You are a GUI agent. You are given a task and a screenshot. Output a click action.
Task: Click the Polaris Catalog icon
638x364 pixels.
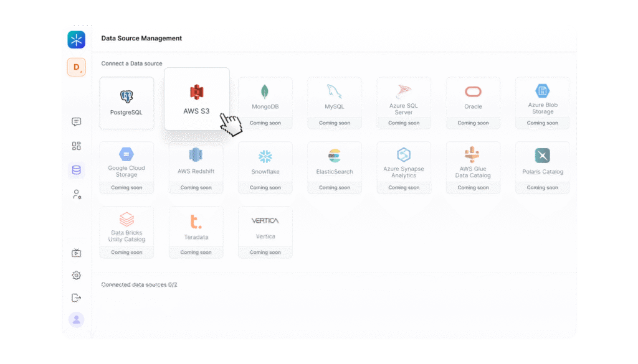click(x=543, y=156)
